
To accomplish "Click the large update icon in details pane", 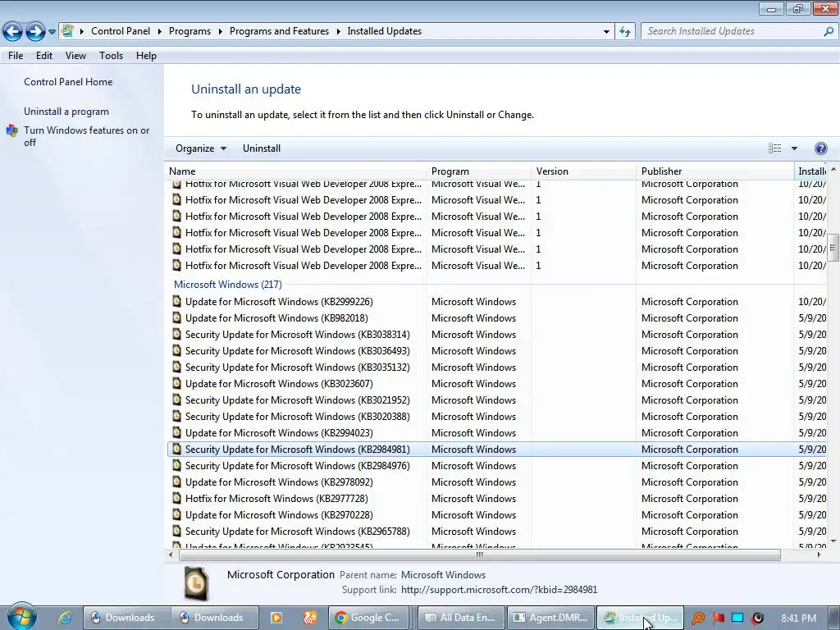I will click(196, 583).
